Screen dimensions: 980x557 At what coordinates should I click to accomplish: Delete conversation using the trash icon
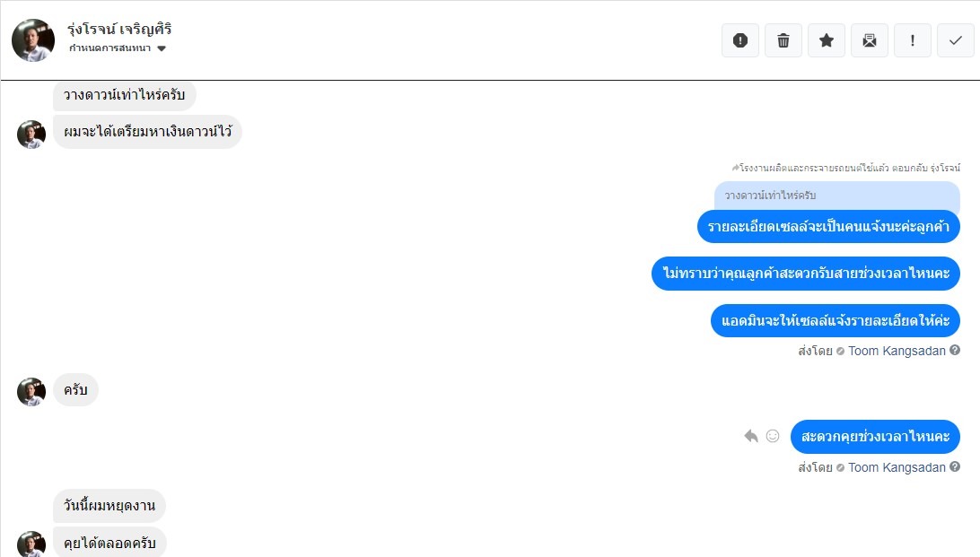(783, 40)
